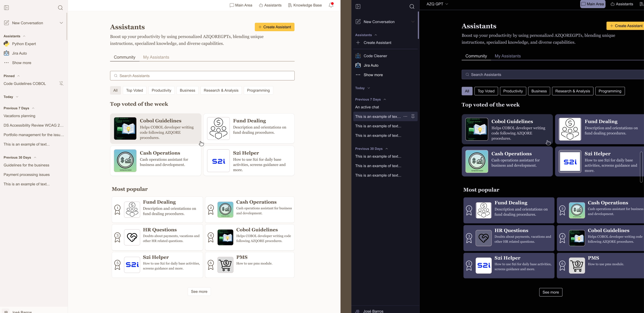Click rank 1 ribbon badge in light window
Viewport: 644px width, 313px height.
pos(118,210)
